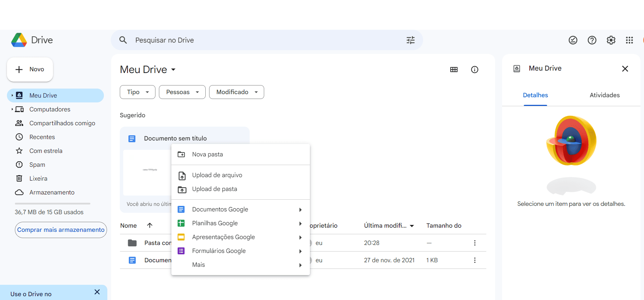
Task: Click 36,7 MB de 15 GB usados
Action: [x=49, y=212]
